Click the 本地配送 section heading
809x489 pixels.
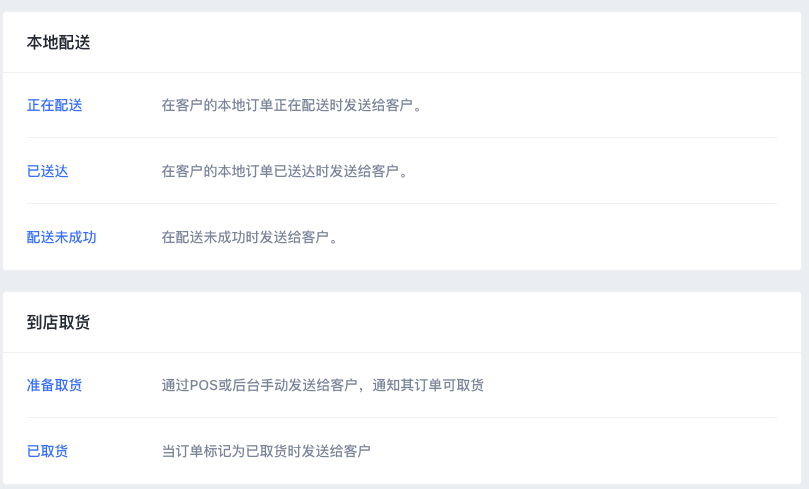(58, 42)
